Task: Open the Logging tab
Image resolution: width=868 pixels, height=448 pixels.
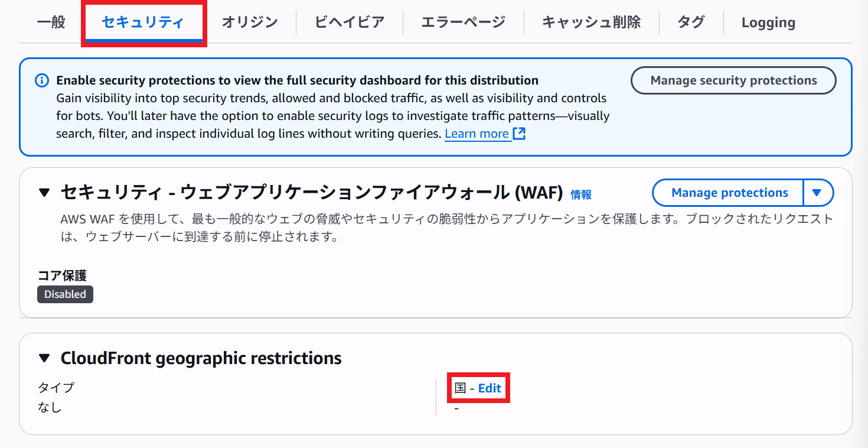Action: point(768,23)
